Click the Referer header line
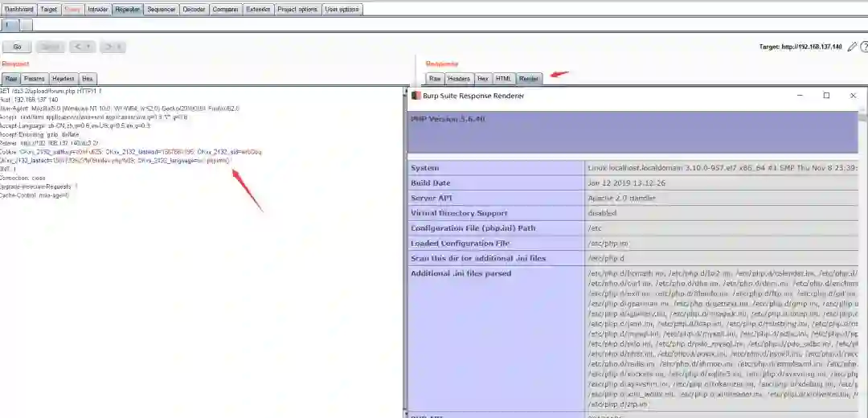 [49, 143]
